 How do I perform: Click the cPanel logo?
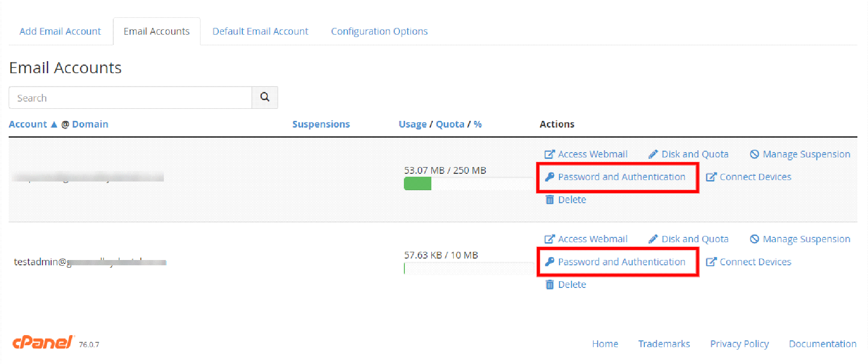43,342
